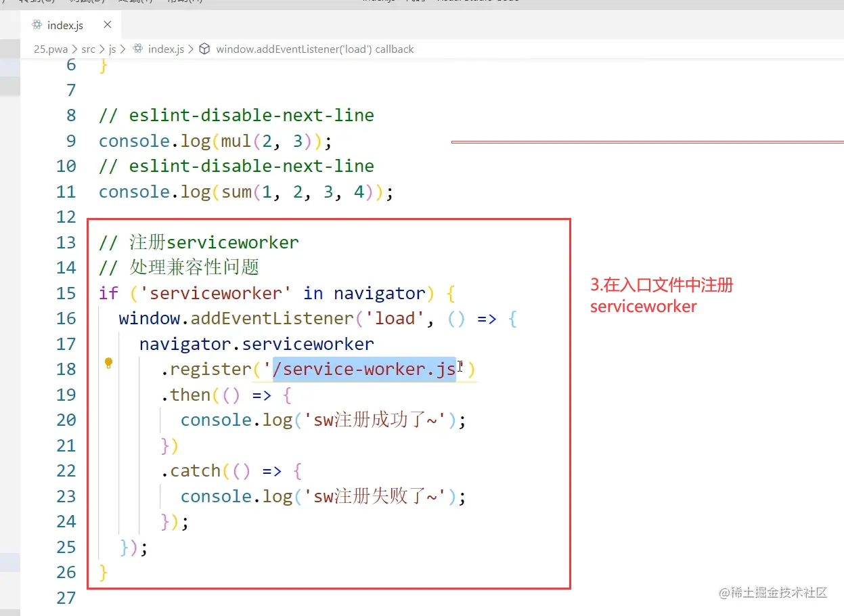Click the '// 注册serviceworker' comment

pos(199,242)
